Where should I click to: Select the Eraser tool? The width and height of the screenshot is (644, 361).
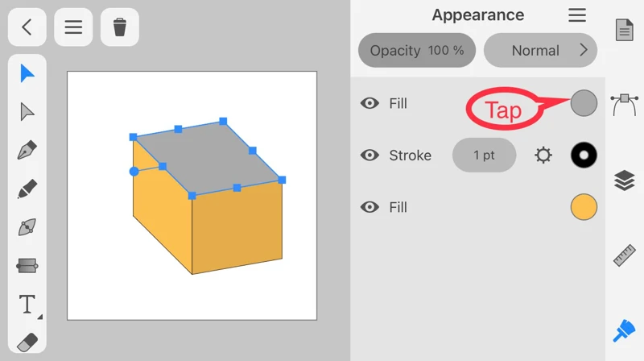(x=27, y=342)
